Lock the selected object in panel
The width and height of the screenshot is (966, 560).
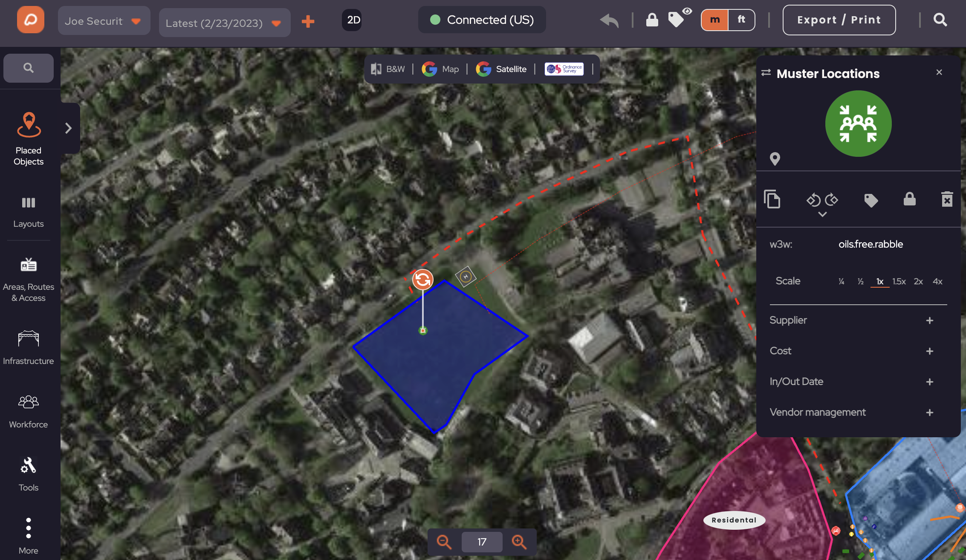[x=909, y=199]
